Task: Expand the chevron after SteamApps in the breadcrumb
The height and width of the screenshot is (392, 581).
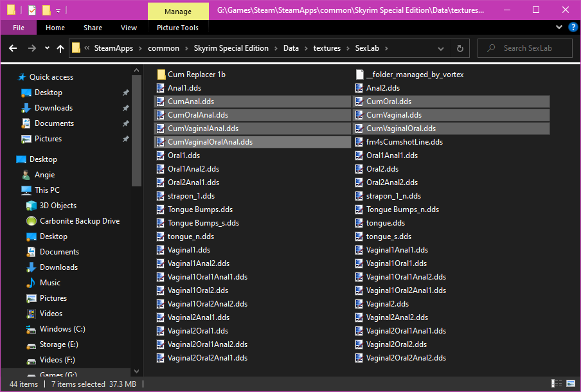Action: [x=141, y=48]
